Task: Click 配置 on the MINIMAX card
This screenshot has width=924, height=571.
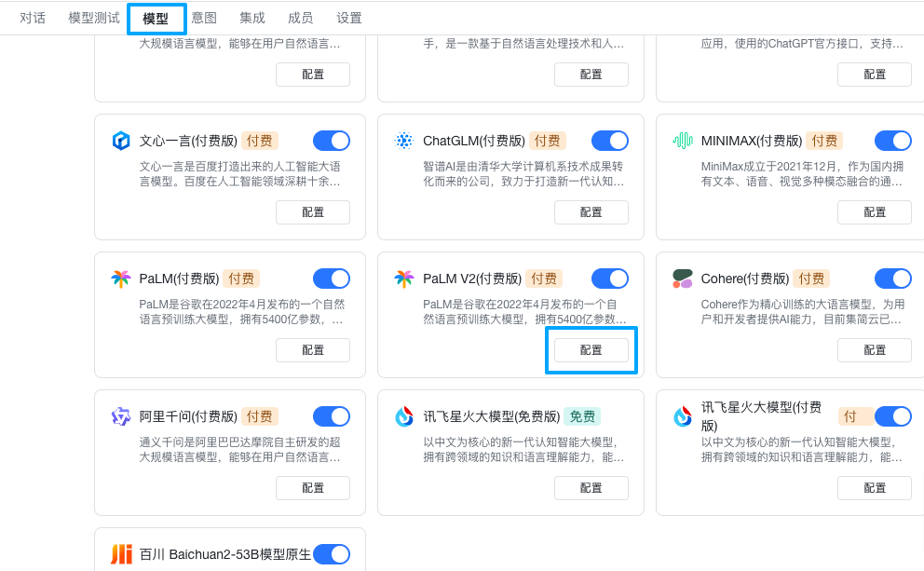Action: [875, 212]
